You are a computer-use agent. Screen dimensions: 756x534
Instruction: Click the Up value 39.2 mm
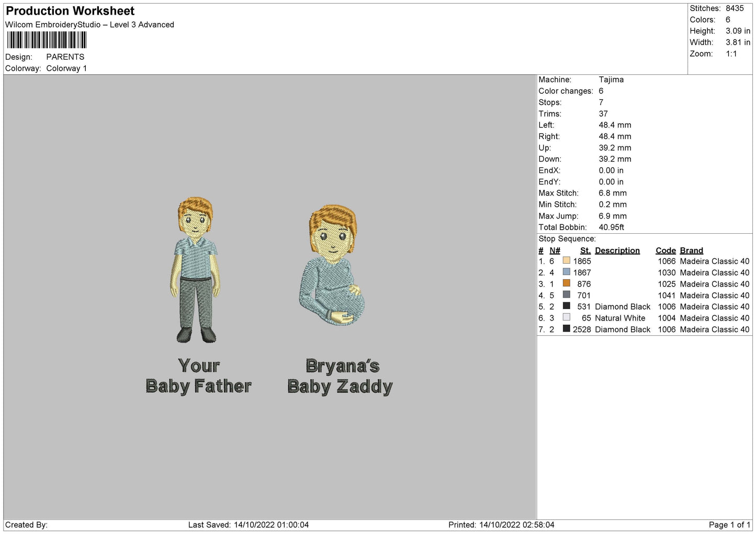point(615,147)
